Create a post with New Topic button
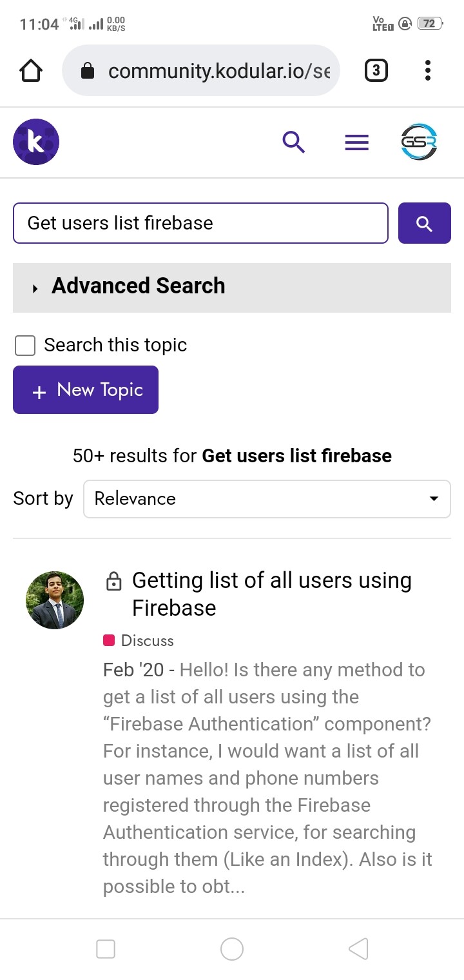Viewport: 464px width, 980px height. (x=86, y=389)
